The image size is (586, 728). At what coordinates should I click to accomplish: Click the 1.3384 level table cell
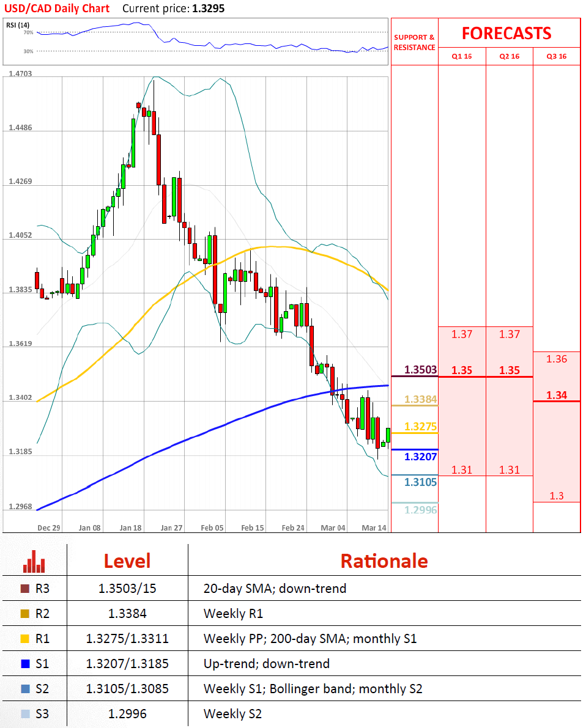pos(127,614)
